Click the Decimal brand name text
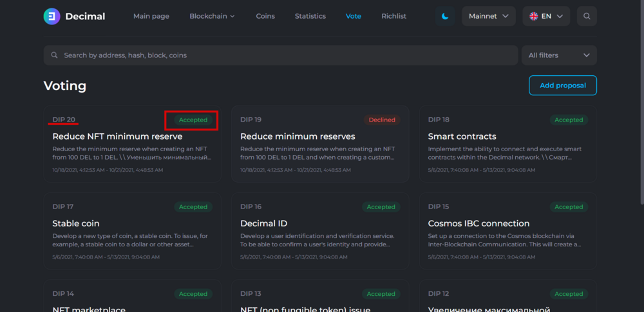 85,17
